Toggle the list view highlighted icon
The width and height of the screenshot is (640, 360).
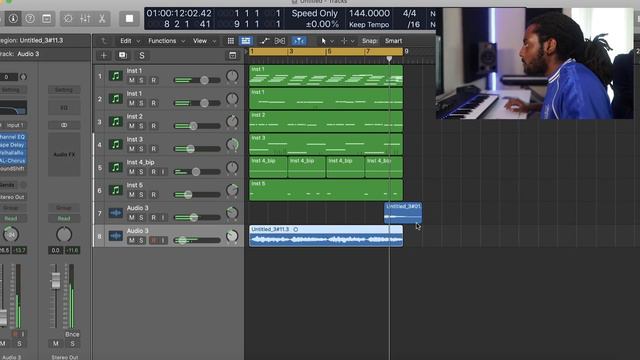246,41
